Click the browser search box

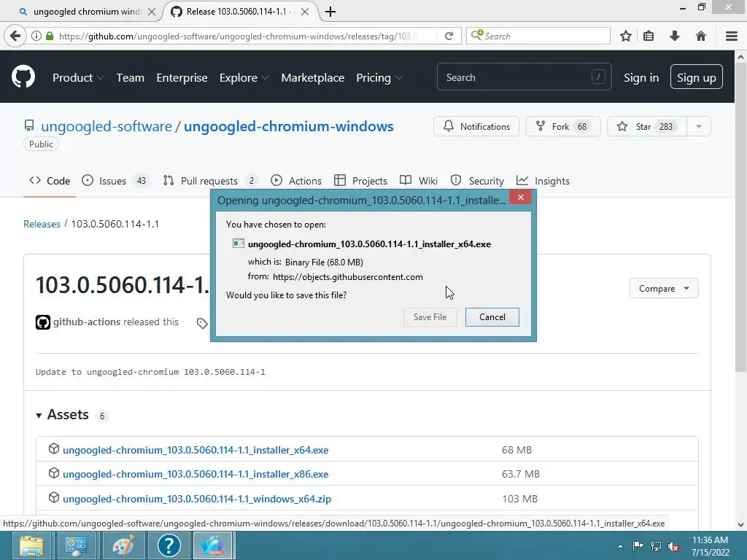[538, 36]
